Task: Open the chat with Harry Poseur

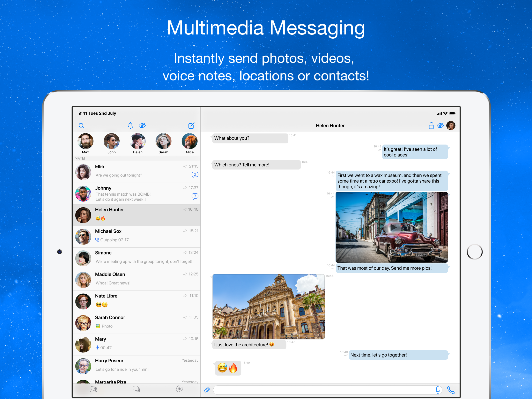Action: click(x=137, y=366)
